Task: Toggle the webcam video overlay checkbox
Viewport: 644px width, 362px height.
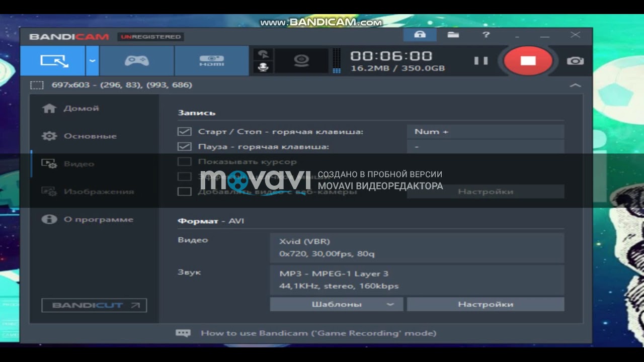Action: pyautogui.click(x=185, y=192)
